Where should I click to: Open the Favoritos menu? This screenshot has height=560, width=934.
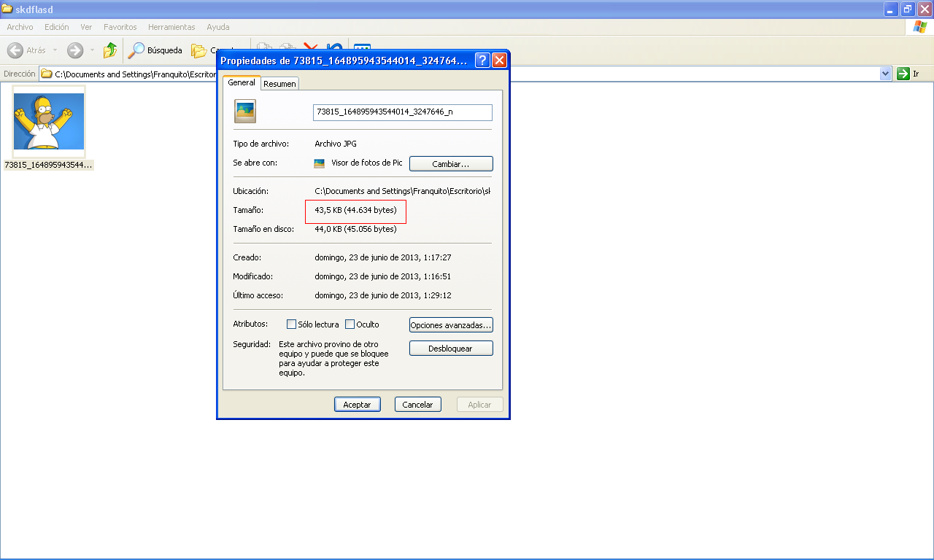click(120, 27)
